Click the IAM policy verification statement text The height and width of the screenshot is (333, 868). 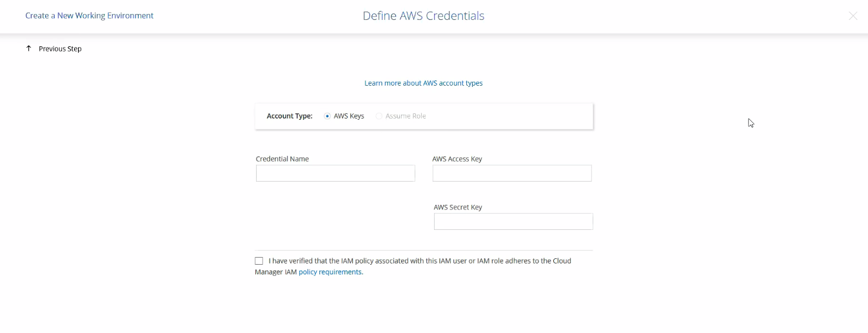point(419,261)
